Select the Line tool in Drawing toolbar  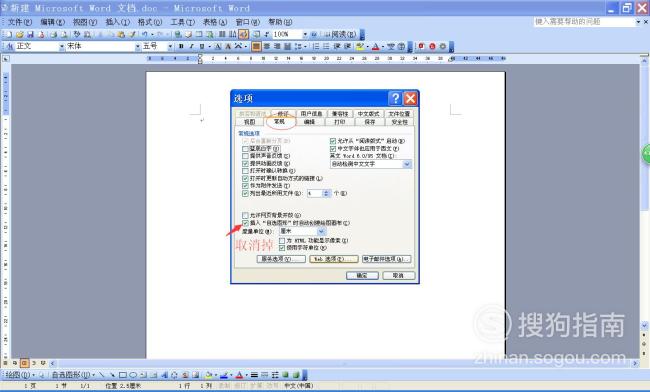click(102, 375)
